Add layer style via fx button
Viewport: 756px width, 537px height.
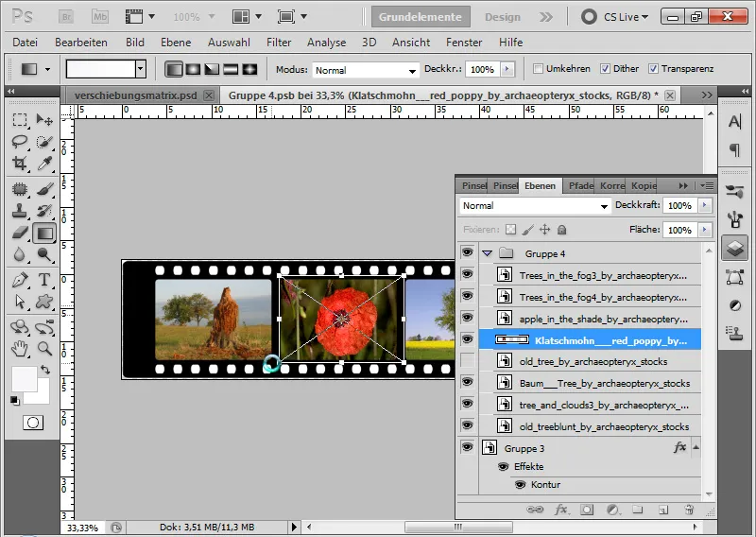pos(560,510)
